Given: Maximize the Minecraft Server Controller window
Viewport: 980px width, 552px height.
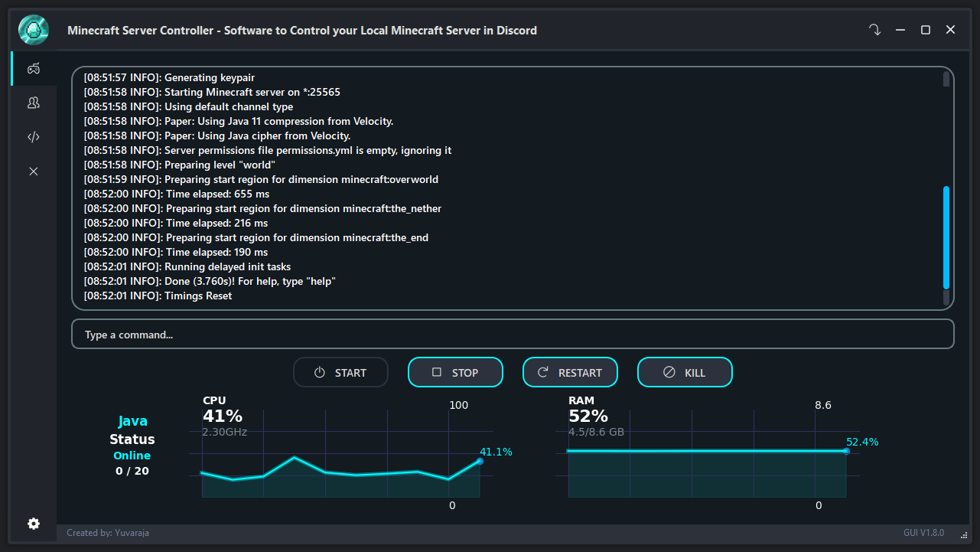Looking at the screenshot, I should 926,30.
